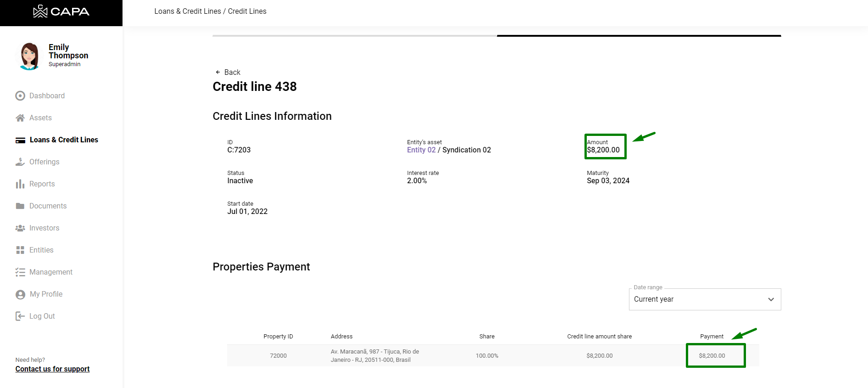Click the 100.00% share cell
The width and height of the screenshot is (868, 388).
(487, 355)
